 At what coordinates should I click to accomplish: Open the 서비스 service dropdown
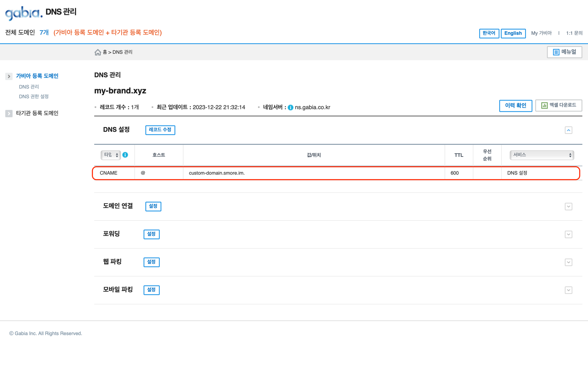pyautogui.click(x=542, y=155)
